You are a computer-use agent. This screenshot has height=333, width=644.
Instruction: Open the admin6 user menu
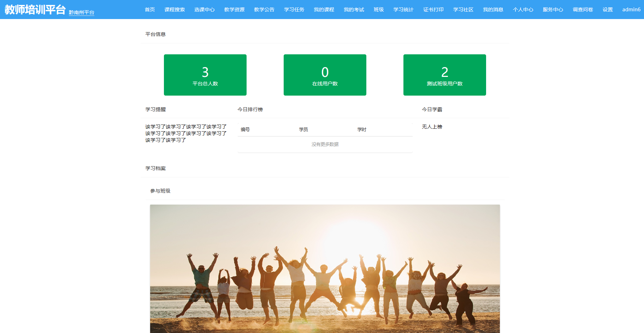[x=631, y=10]
